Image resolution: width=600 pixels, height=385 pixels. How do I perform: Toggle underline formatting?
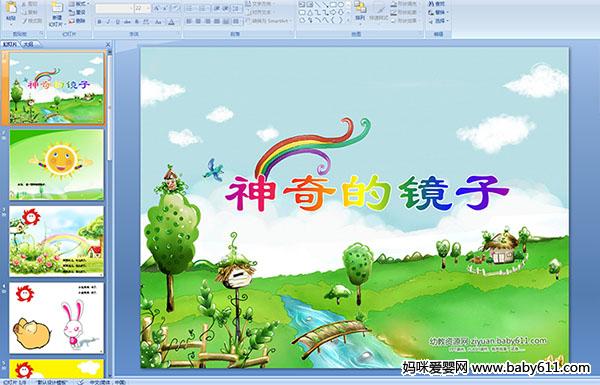pos(117,22)
